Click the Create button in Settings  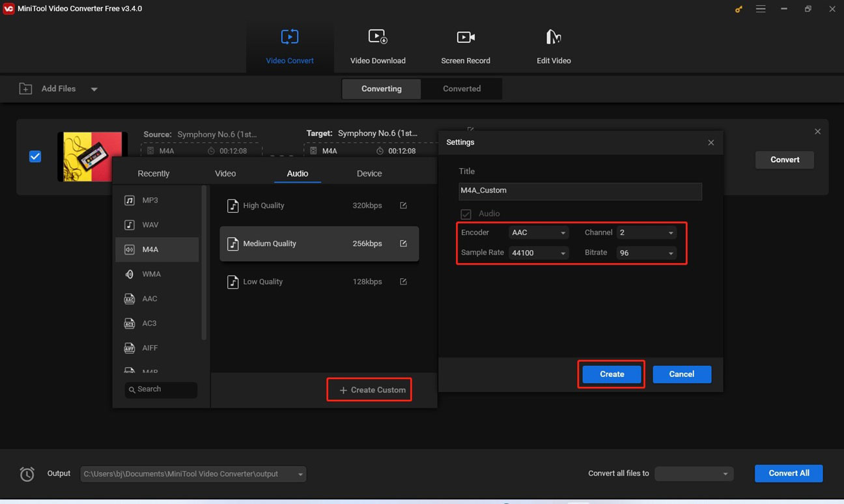612,374
